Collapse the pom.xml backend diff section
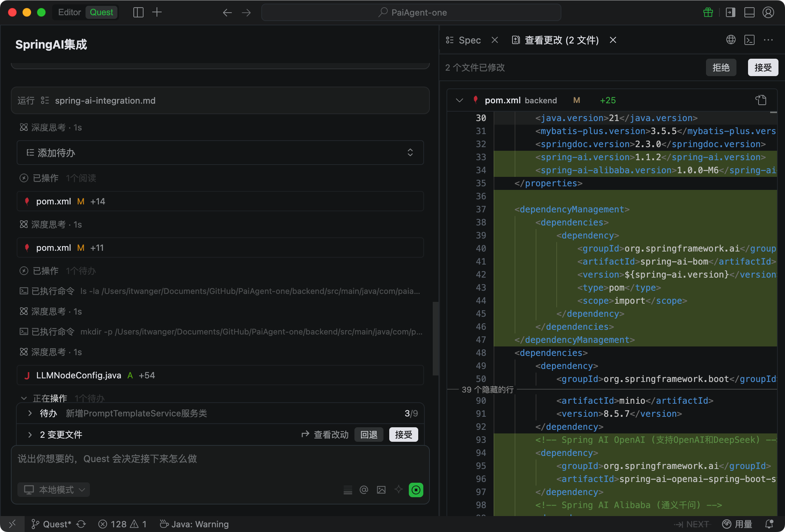Screen dimensions: 785x532 [459, 100]
